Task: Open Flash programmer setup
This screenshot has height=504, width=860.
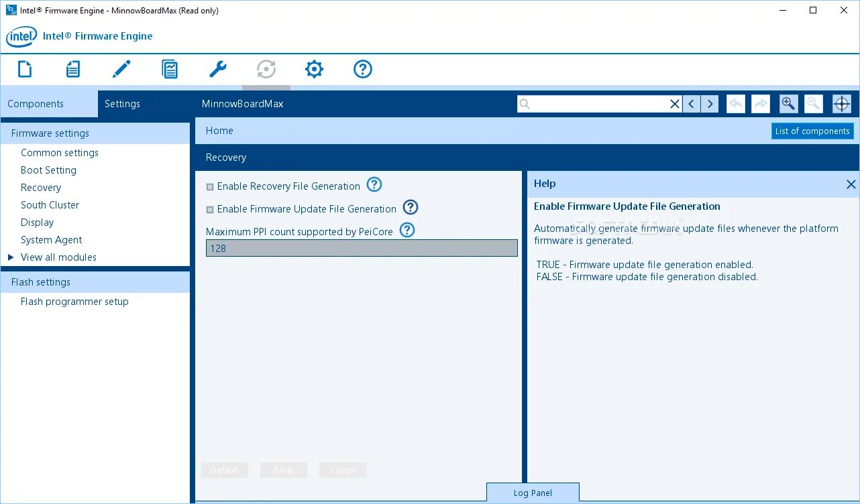Action: [x=74, y=302]
